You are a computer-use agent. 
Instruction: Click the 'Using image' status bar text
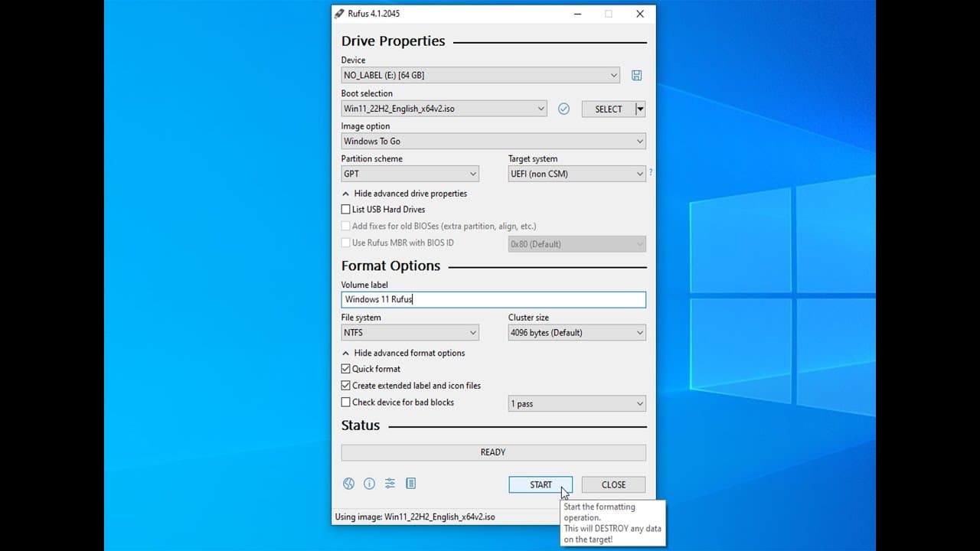point(415,517)
